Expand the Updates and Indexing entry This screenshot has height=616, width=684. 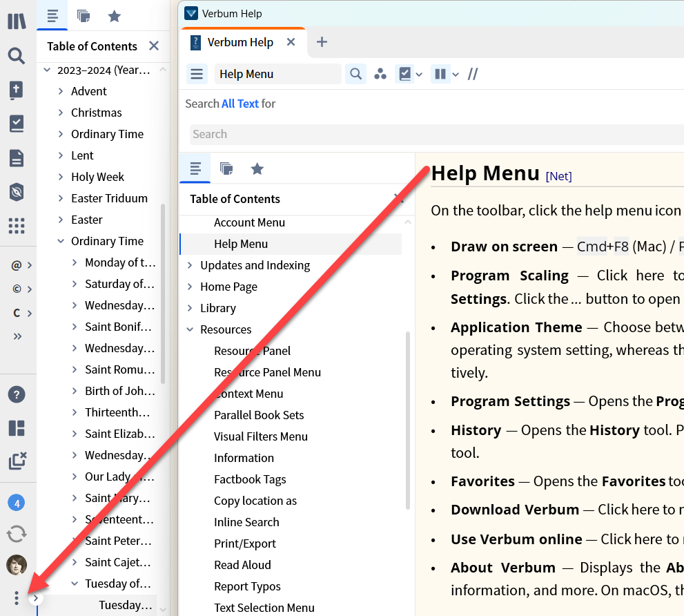point(190,264)
